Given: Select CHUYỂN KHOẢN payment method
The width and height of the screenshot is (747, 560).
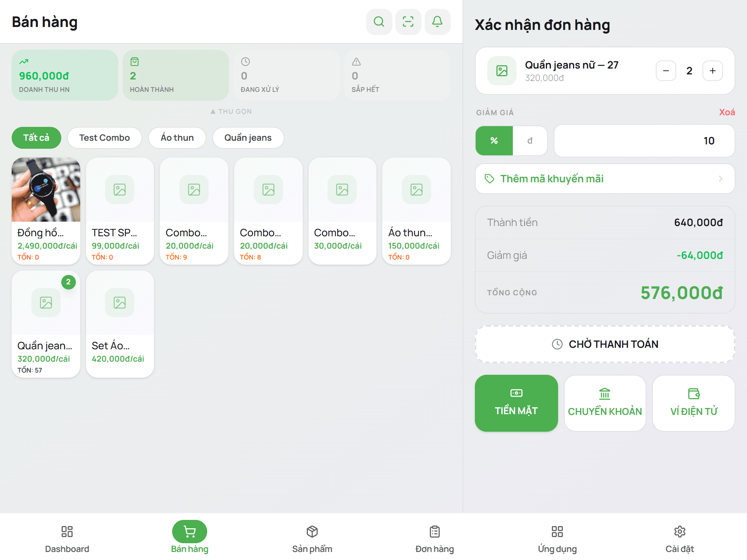Looking at the screenshot, I should tap(605, 403).
